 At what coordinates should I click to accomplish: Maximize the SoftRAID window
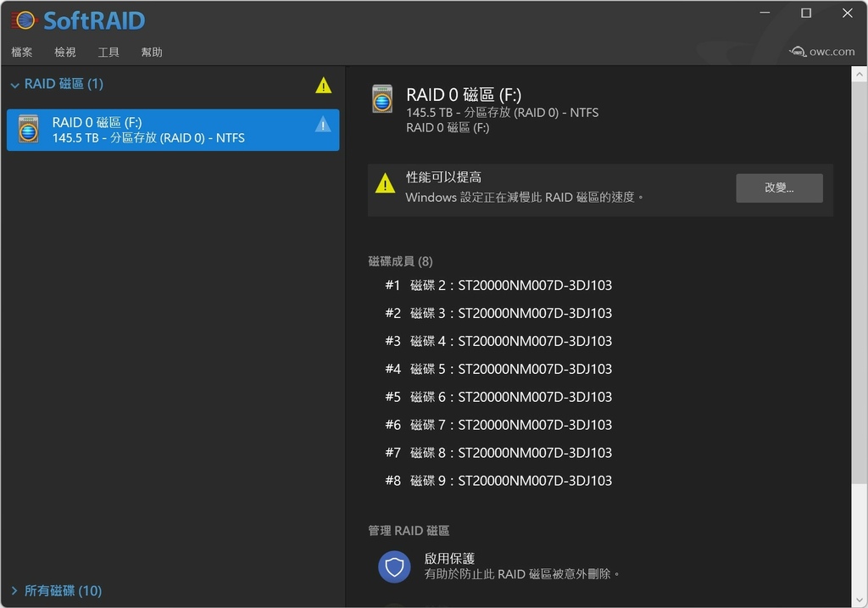806,13
